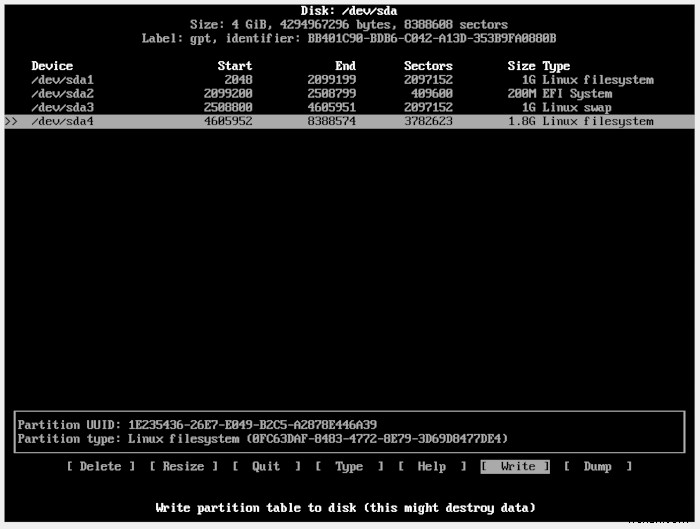
Task: Open the Type option
Action: (349, 467)
